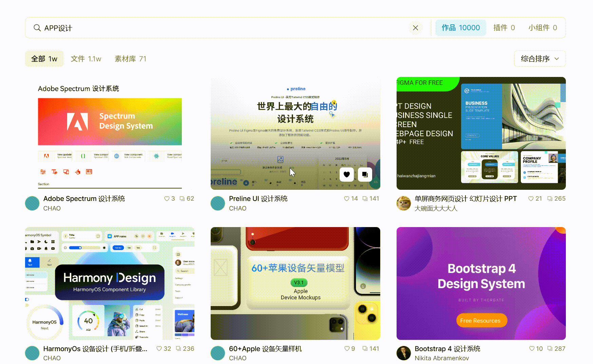Click heart icon with 14 likes on Preline UI
Image resolution: width=593 pixels, height=364 pixels.
[x=347, y=199]
